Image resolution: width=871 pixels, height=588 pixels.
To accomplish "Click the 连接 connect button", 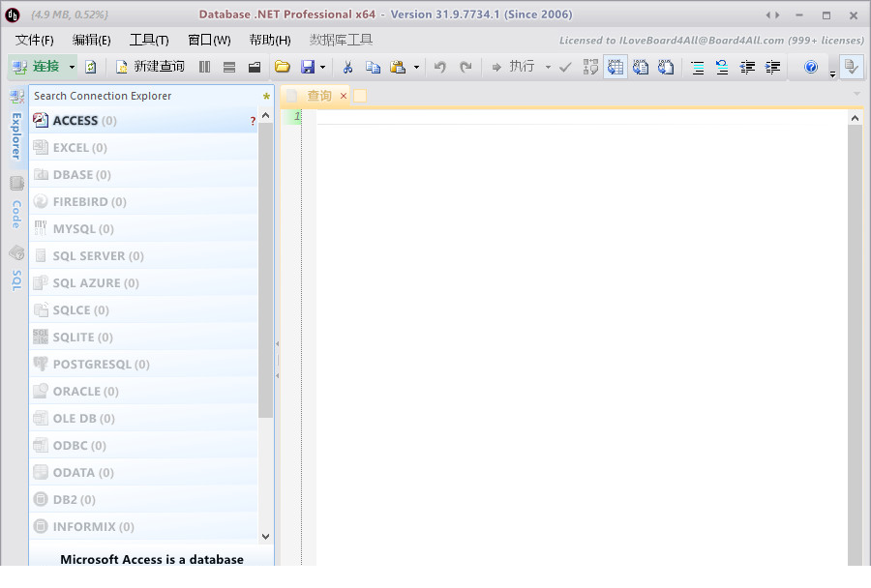I will click(36, 67).
